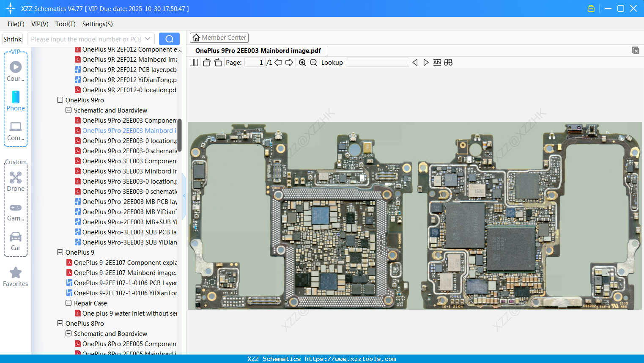
Task: Zoom out of the PDF
Action: pos(313,63)
